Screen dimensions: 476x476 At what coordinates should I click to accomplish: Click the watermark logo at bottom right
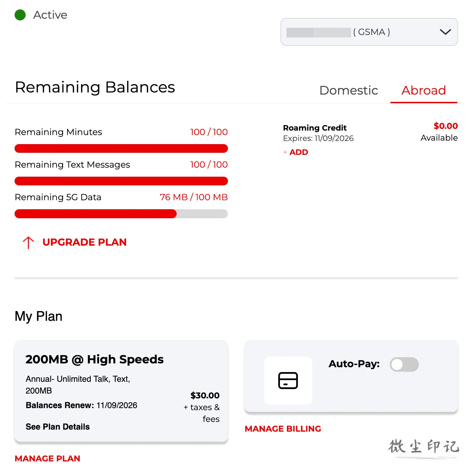(424, 448)
